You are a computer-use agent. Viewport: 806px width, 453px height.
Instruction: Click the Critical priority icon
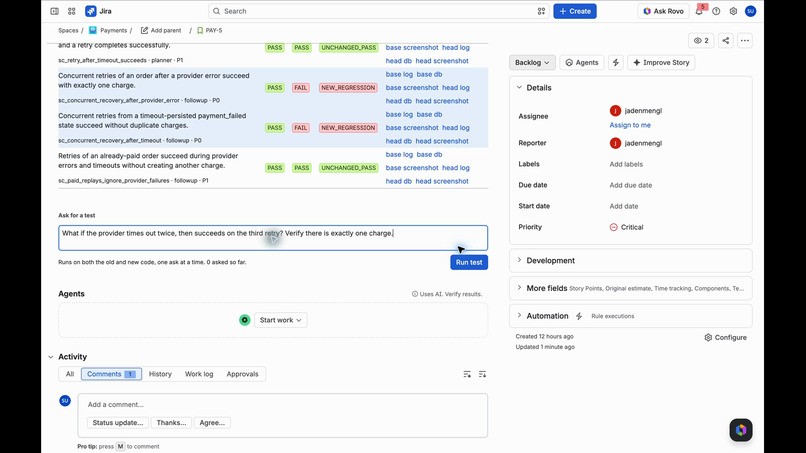[x=613, y=227]
